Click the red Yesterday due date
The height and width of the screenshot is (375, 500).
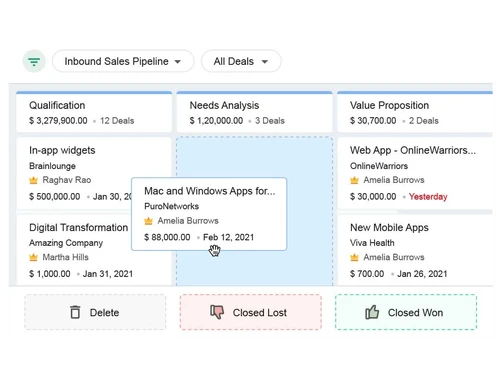[x=428, y=197]
